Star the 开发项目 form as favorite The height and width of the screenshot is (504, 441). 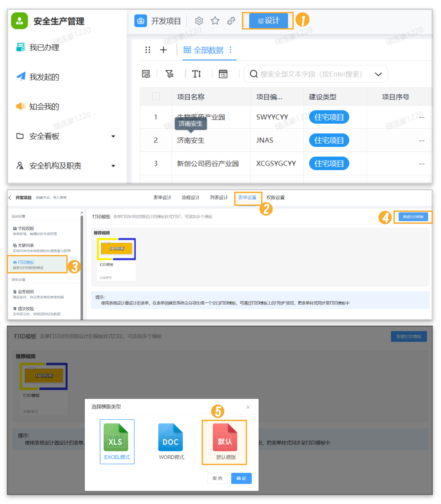215,21
